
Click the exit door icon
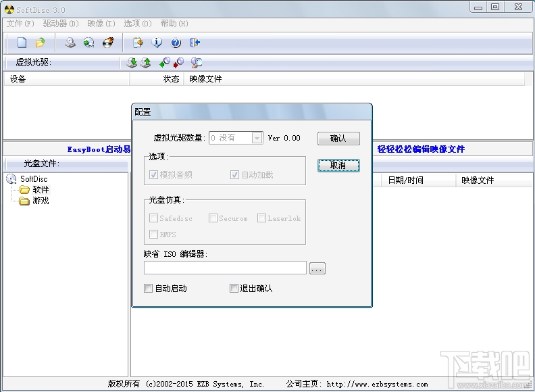click(x=195, y=43)
